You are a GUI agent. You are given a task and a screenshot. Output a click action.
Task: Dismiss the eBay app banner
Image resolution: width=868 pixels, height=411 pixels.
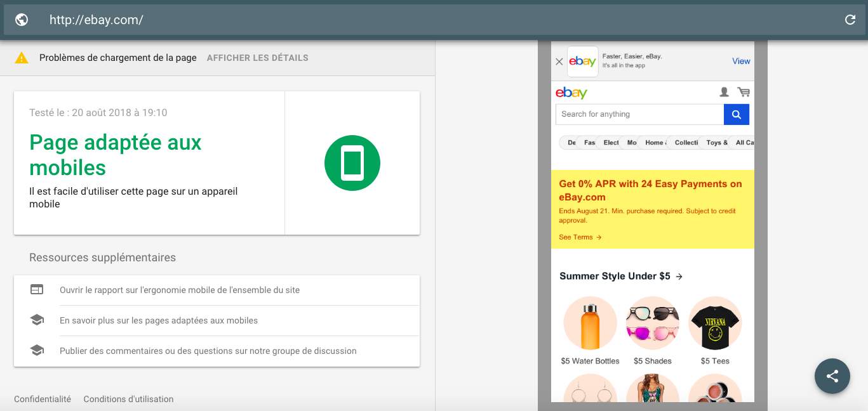tap(559, 62)
